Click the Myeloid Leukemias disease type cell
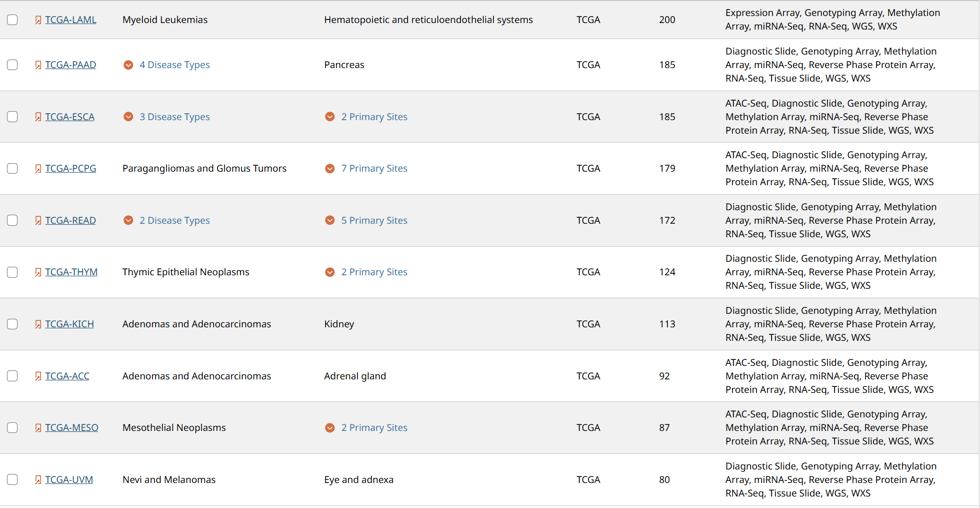This screenshot has width=980, height=508. 165,20
